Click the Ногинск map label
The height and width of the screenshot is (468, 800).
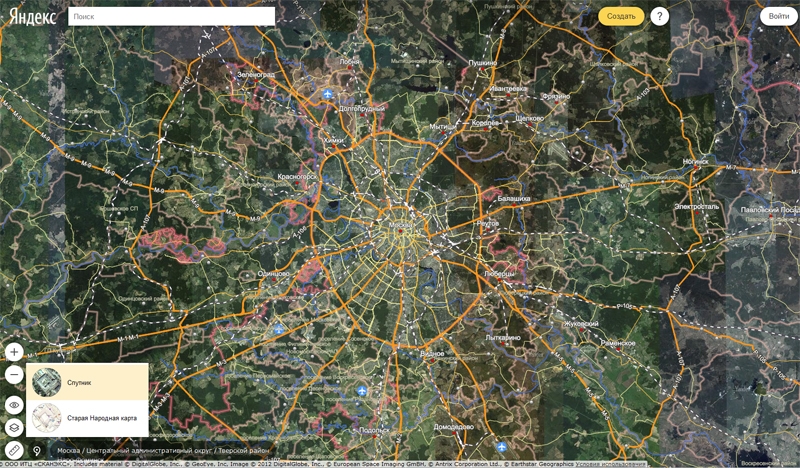pyautogui.click(x=695, y=161)
